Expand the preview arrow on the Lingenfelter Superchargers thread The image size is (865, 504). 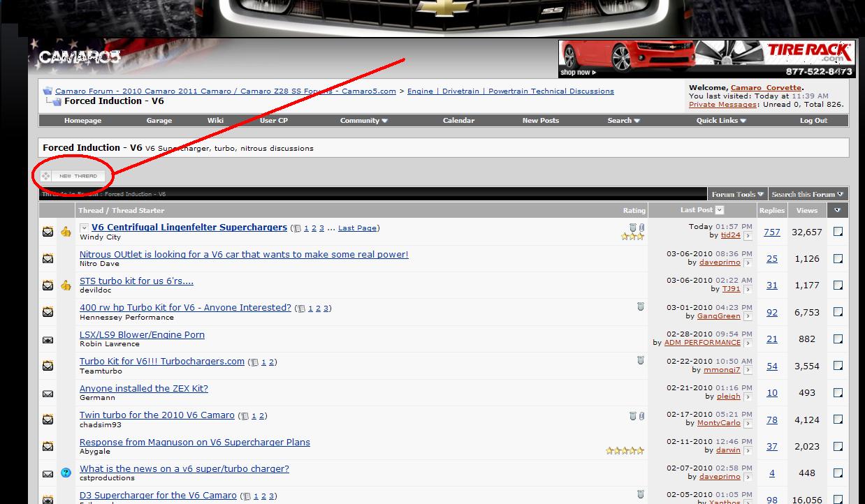click(83, 227)
